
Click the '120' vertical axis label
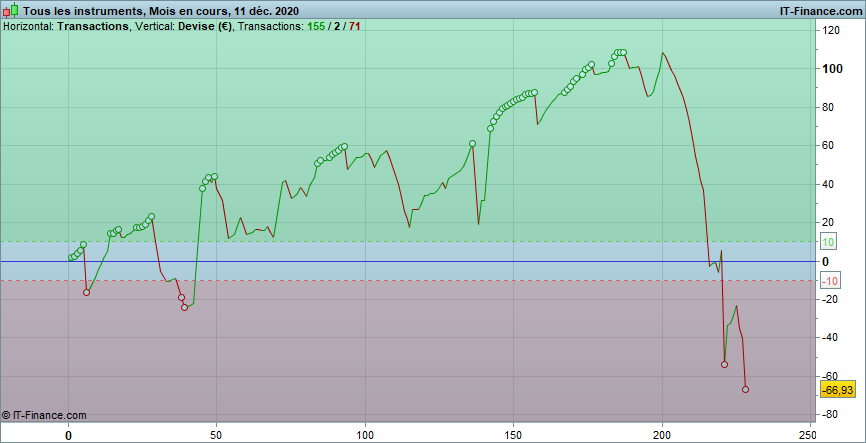[x=830, y=30]
